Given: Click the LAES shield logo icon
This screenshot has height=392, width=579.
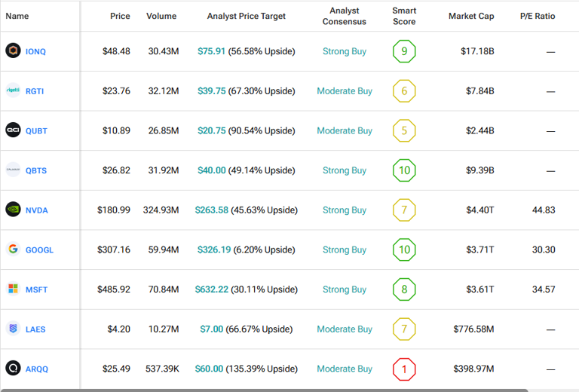Looking at the screenshot, I should click(13, 329).
